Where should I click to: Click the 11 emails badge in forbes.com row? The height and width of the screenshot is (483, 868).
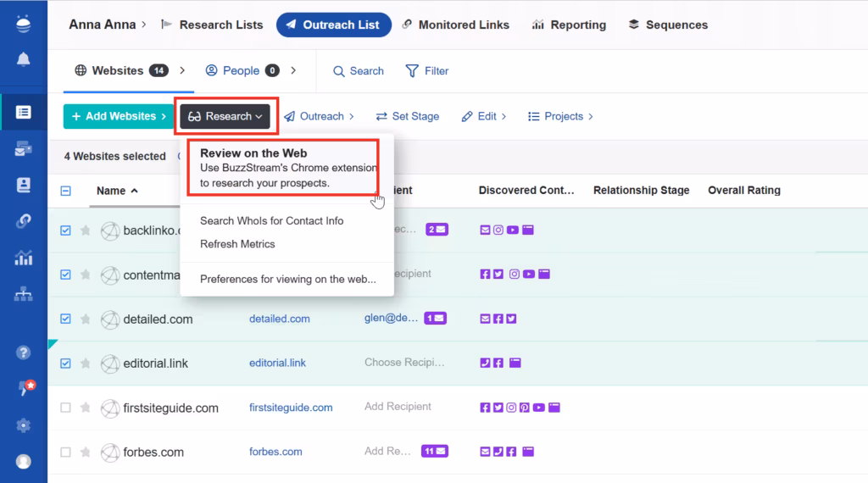(x=435, y=451)
